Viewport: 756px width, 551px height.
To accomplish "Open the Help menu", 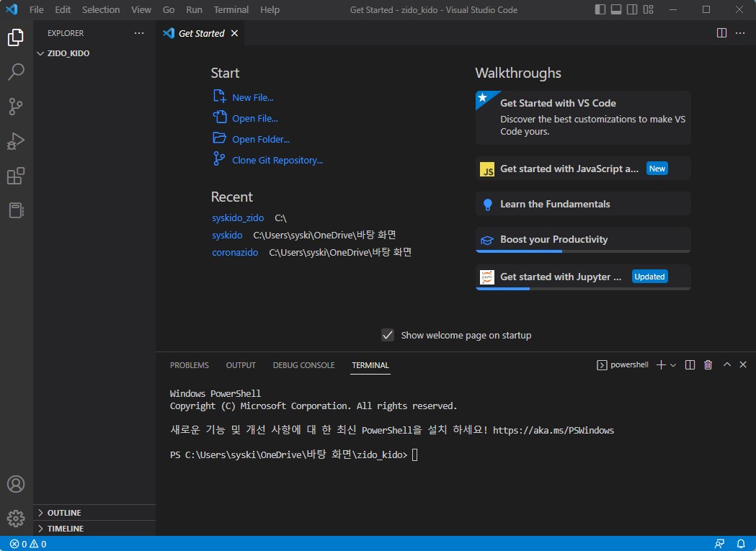I will 270,9.
